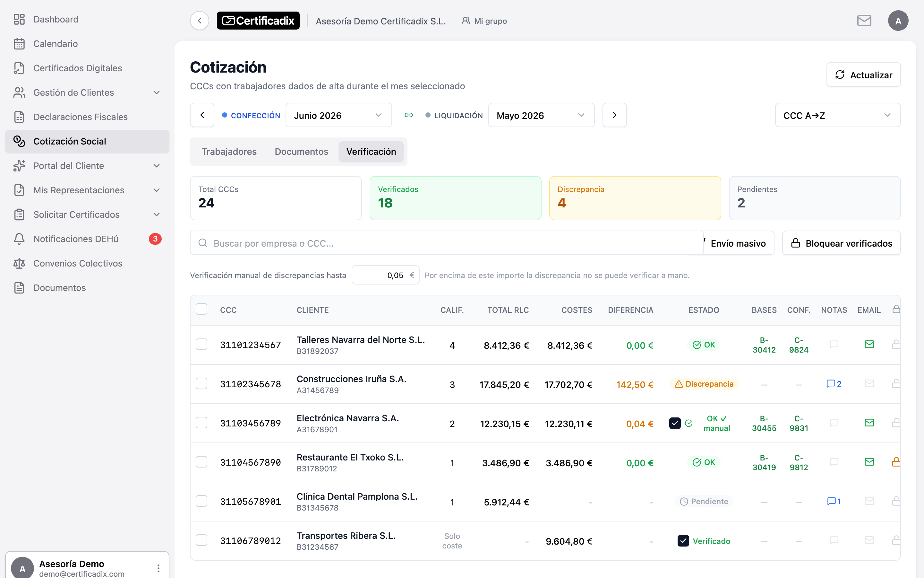Click the lock icon on Talleres Navarra row

tap(896, 345)
